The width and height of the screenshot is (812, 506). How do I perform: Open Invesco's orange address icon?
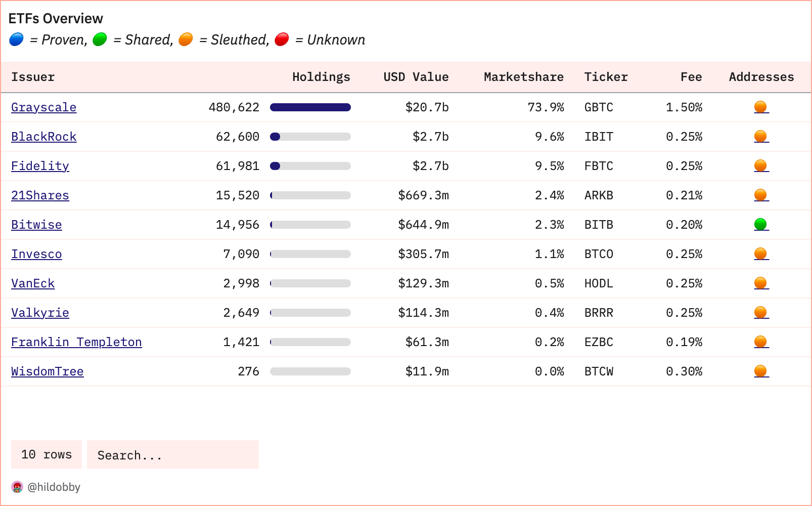[761, 254]
